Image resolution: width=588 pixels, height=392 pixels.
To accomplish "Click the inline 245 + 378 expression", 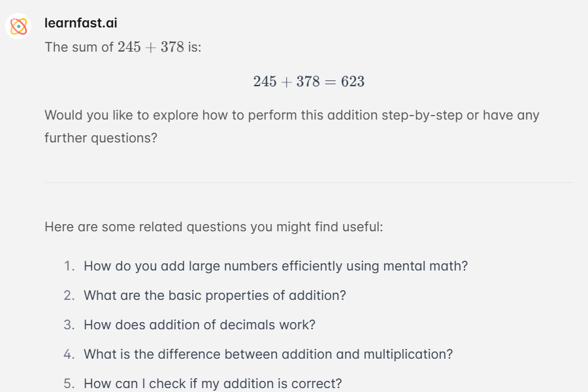I will click(x=151, y=47).
